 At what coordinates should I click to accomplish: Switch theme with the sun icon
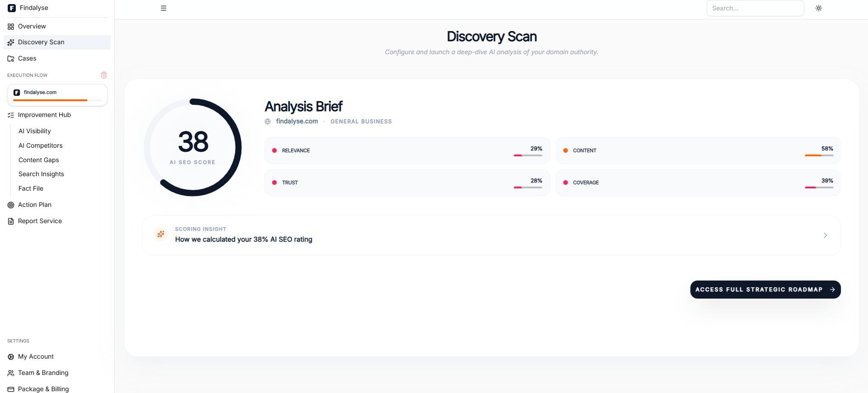point(819,8)
